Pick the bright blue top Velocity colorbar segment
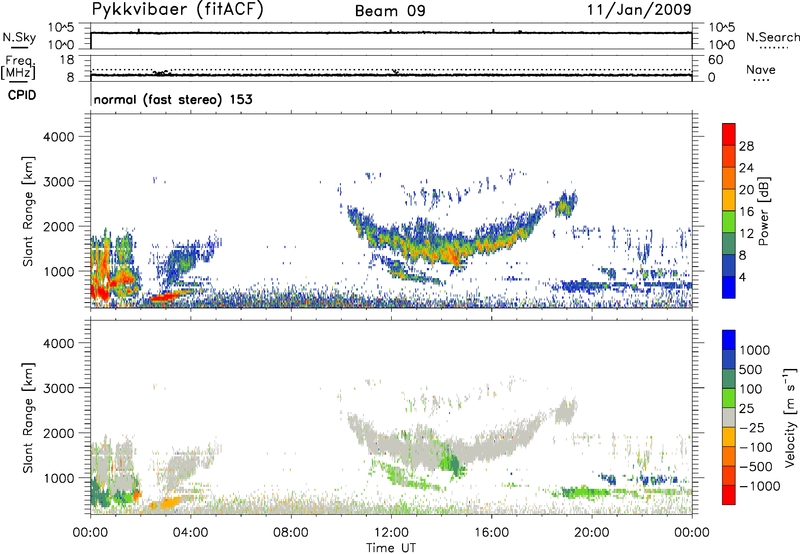Viewport: 800px width, 554px height. [729, 340]
